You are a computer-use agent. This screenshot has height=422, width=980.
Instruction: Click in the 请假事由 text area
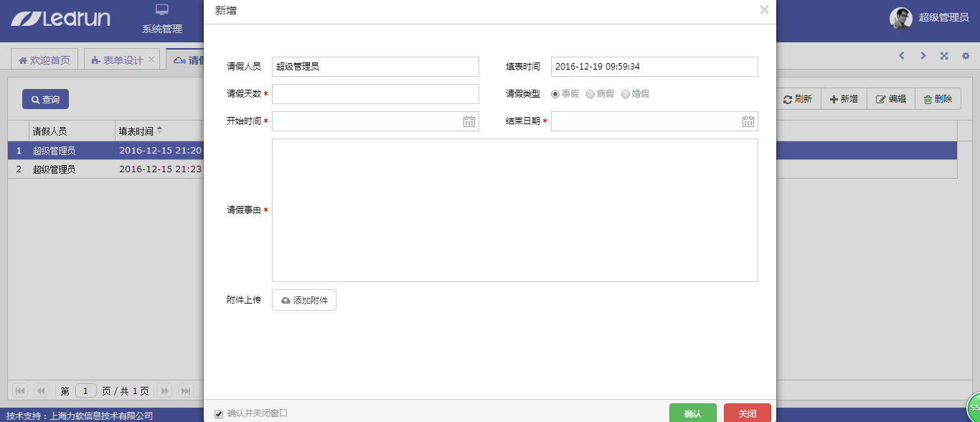(x=515, y=210)
